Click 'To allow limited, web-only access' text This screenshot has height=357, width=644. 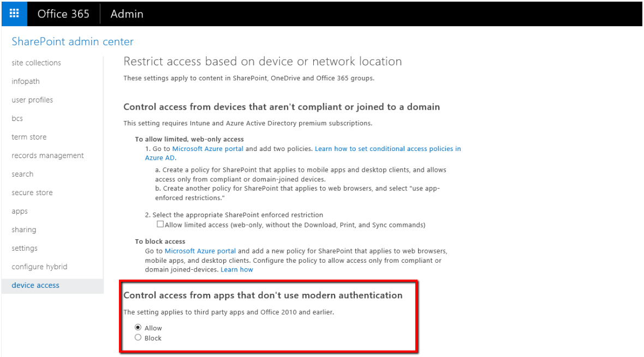click(x=189, y=139)
